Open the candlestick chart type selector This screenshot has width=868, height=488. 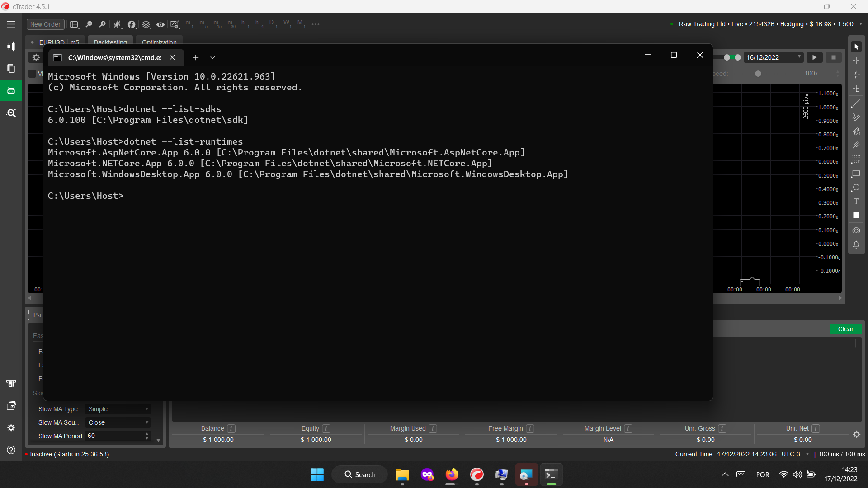point(117,24)
